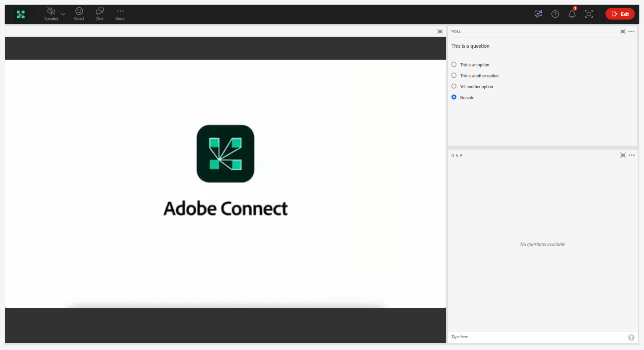Maximize the Q & A pod
Viewport: 644px width, 350px height.
tap(623, 155)
